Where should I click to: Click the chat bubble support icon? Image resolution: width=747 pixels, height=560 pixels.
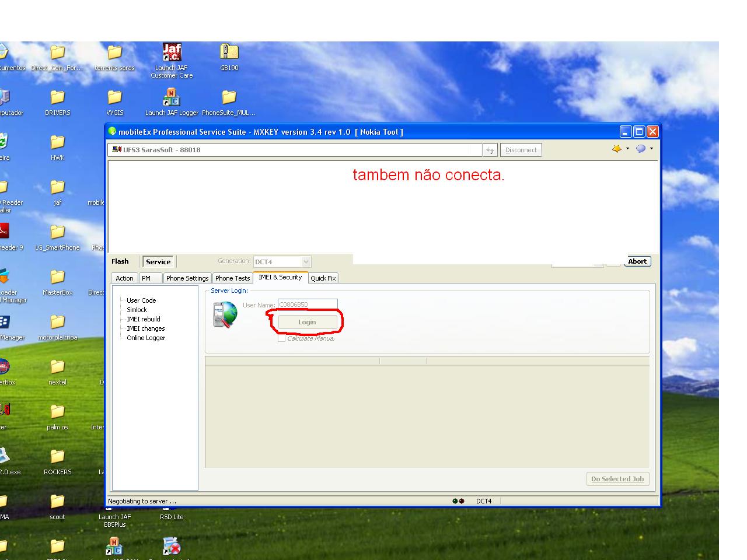pos(641,149)
